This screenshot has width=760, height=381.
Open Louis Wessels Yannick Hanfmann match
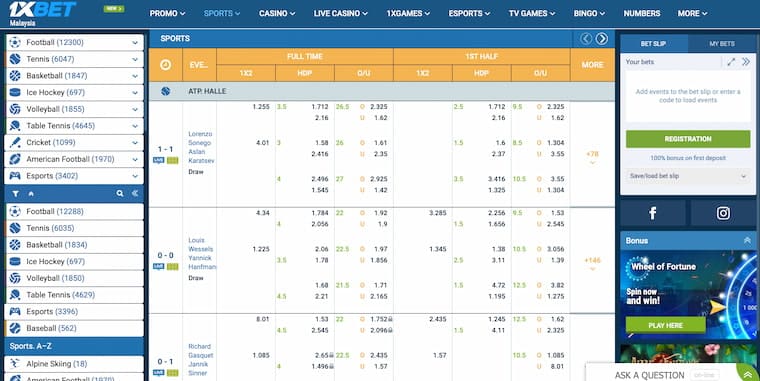pyautogui.click(x=202, y=253)
